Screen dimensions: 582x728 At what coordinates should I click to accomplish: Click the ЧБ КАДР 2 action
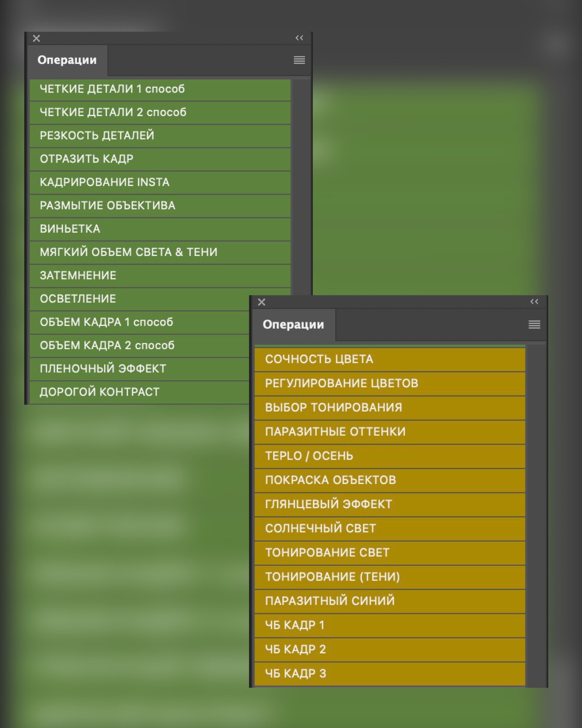coord(389,649)
